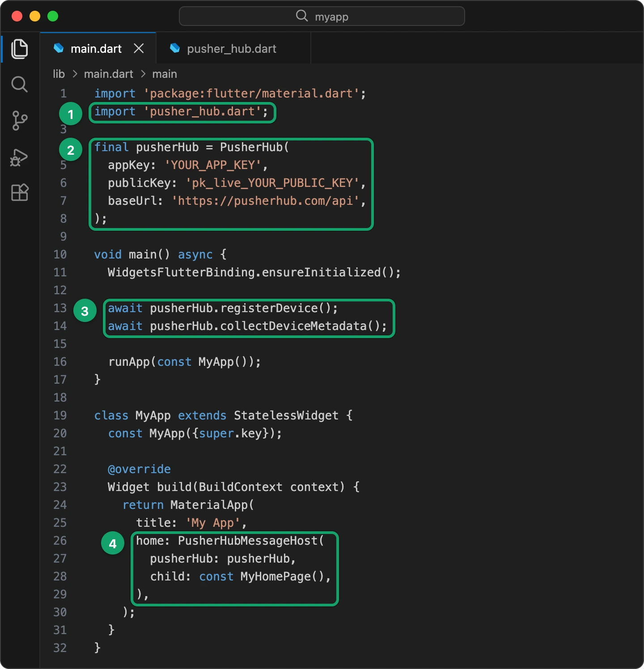Click the green zoom window button
Viewport: 644px width, 669px height.
[x=53, y=16]
